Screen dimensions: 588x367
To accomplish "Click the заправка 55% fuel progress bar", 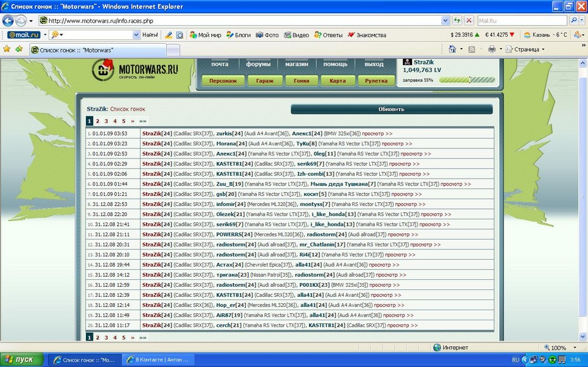I will pyautogui.click(x=467, y=80).
